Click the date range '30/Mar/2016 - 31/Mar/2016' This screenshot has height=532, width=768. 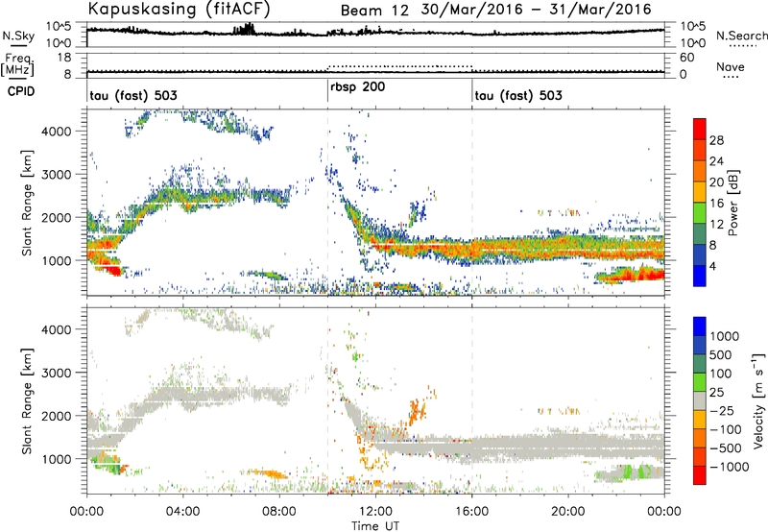[x=537, y=10]
